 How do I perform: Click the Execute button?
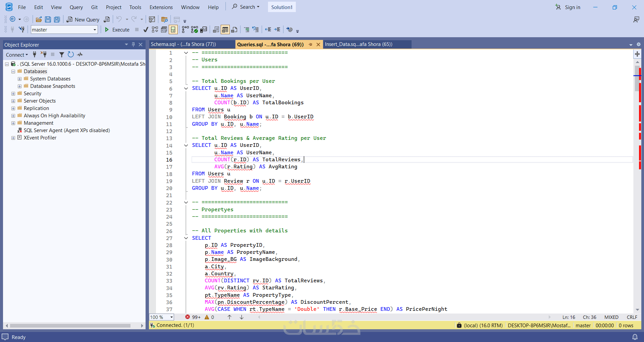point(117,30)
